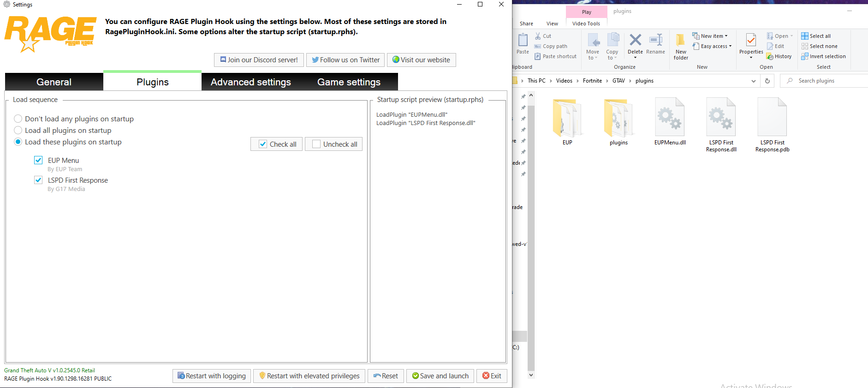
Task: Uncheck the EUP Menu plugin checkbox
Action: point(38,160)
